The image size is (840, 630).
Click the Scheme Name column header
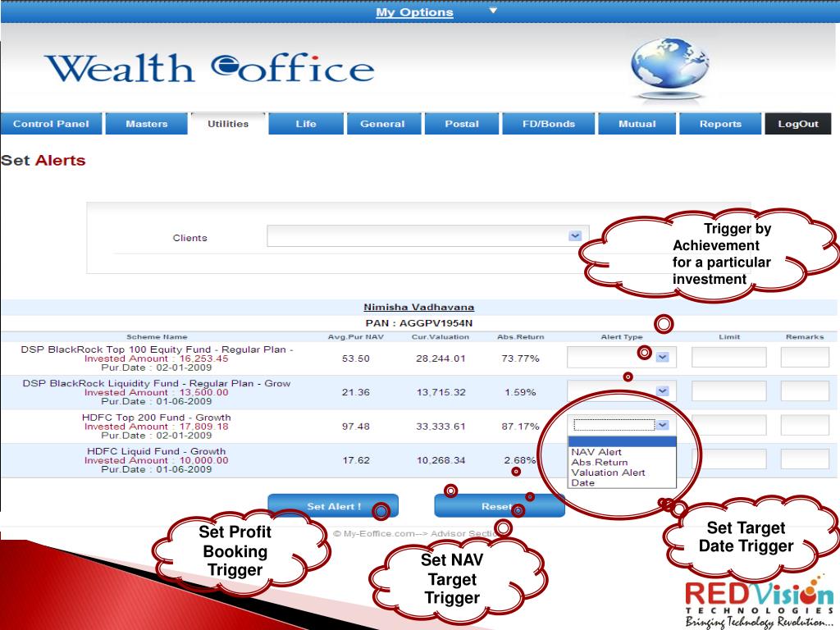pos(157,337)
